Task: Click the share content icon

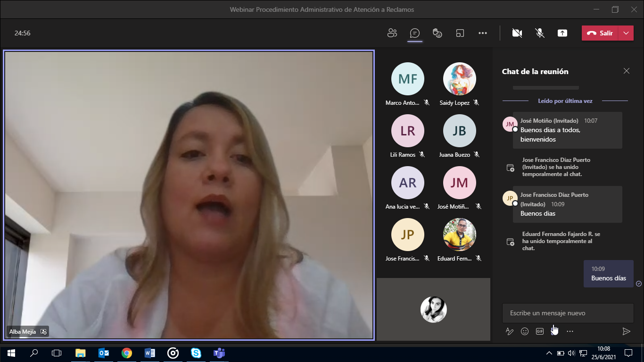Action: click(562, 33)
